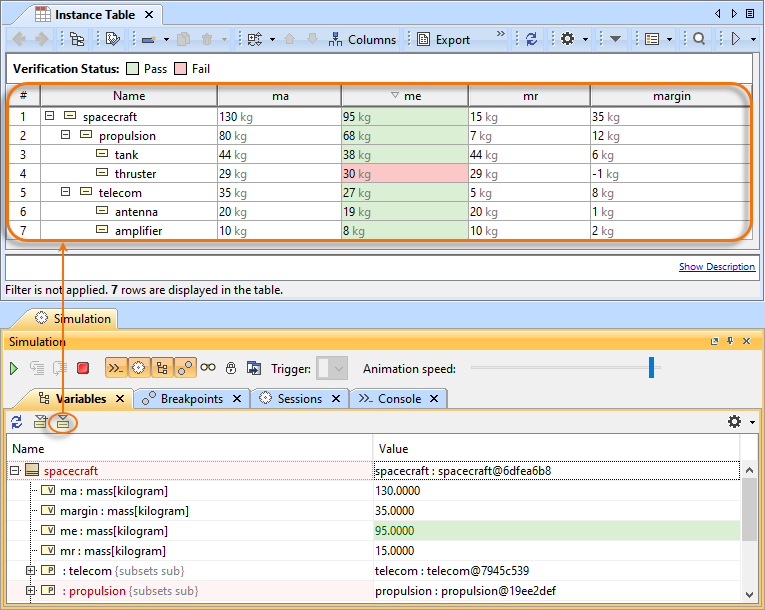This screenshot has width=765, height=610.
Task: Open the Trigger dropdown
Action: point(332,368)
